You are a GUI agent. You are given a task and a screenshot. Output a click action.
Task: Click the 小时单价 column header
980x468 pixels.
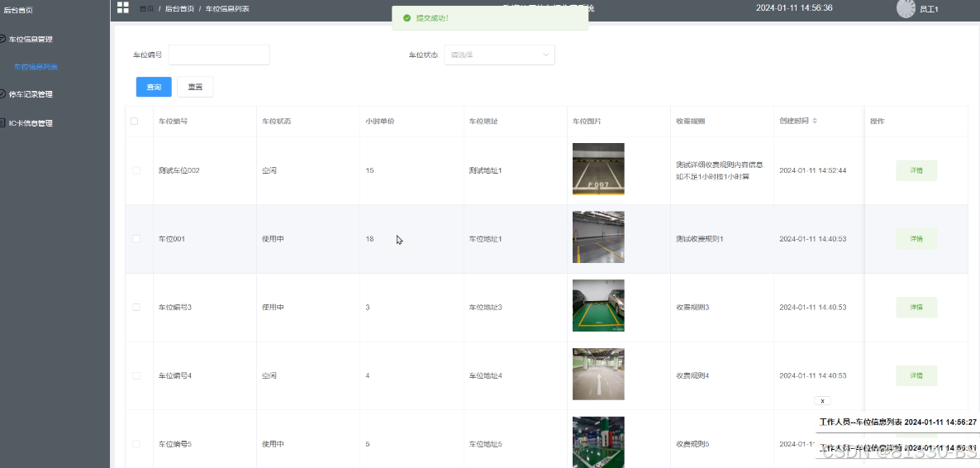click(x=380, y=121)
